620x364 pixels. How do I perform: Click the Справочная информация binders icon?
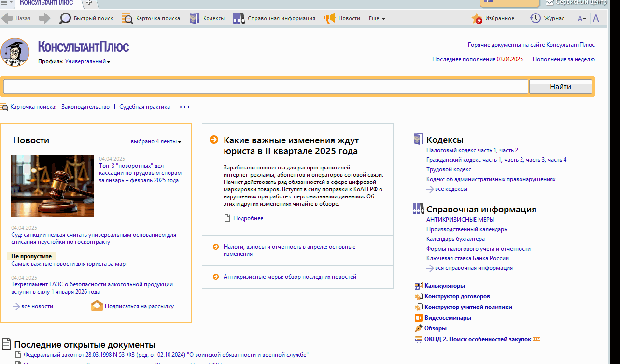point(418,209)
